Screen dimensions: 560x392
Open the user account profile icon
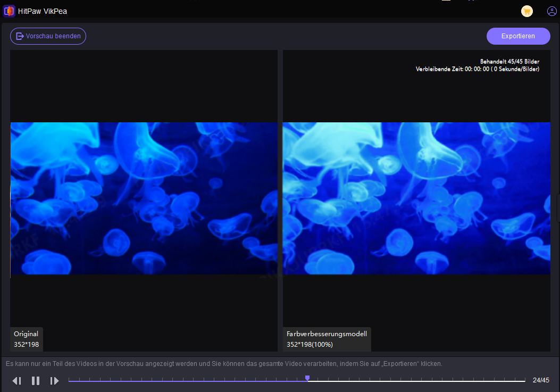coord(552,11)
